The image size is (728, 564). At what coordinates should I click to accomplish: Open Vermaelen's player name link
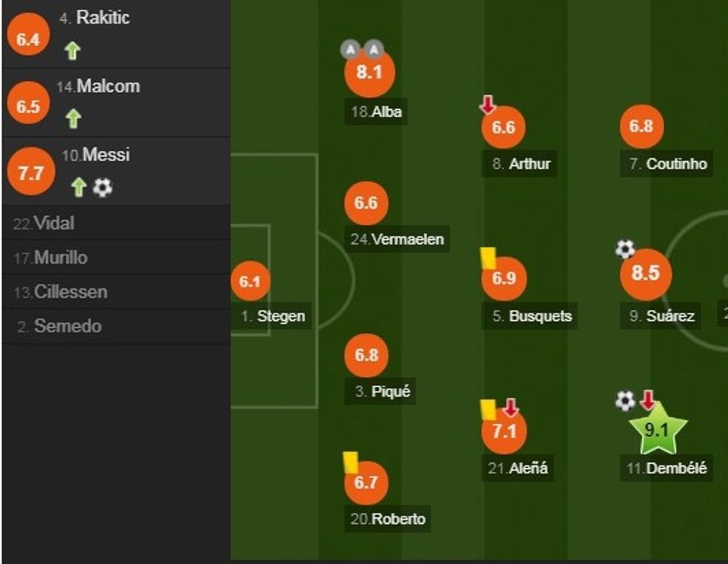(407, 239)
